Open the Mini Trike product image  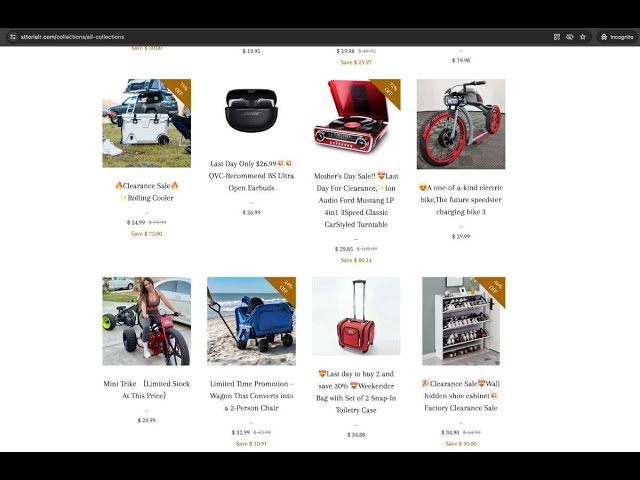point(147,321)
